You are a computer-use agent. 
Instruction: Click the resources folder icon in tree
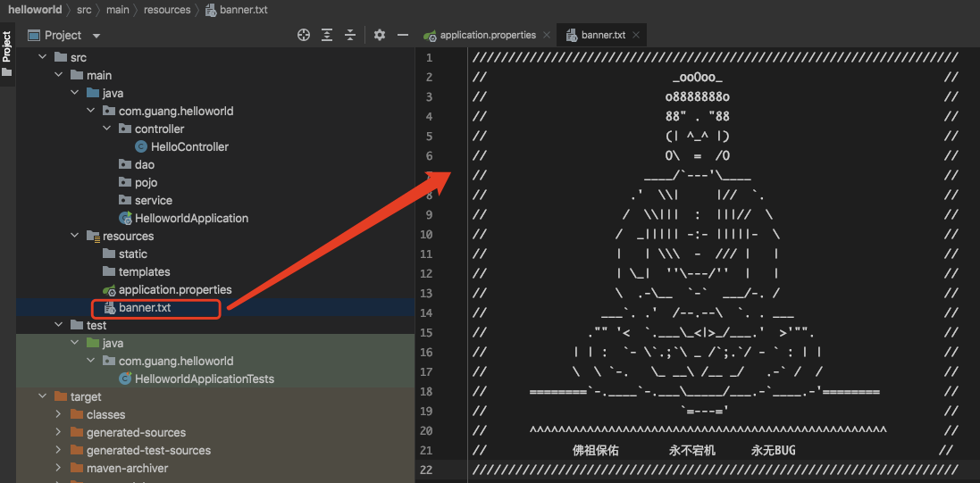pos(93,237)
